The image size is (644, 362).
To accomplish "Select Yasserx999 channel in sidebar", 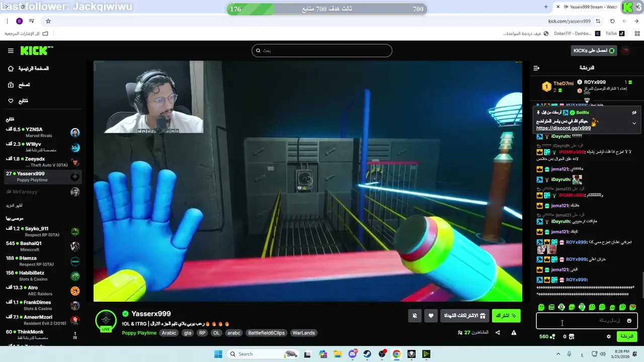I will (x=42, y=176).
